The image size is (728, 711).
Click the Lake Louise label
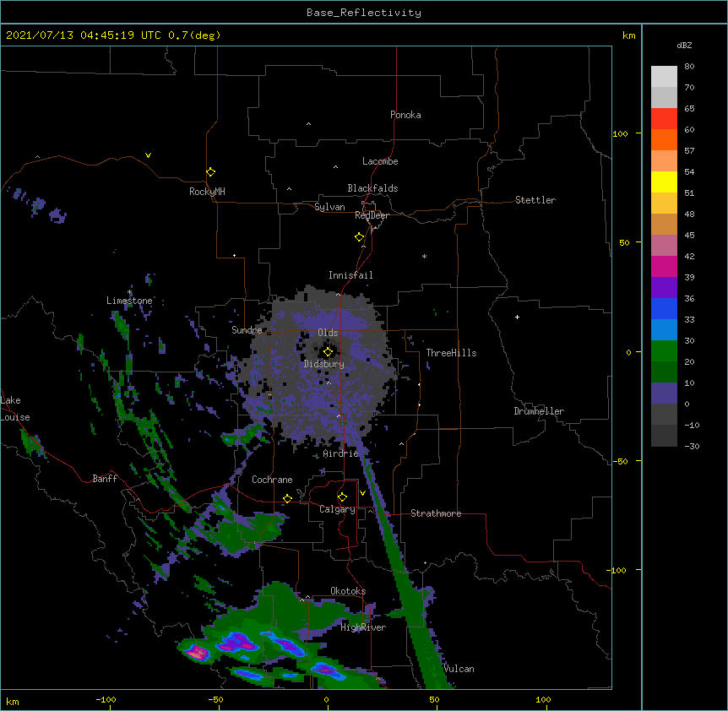click(x=15, y=409)
